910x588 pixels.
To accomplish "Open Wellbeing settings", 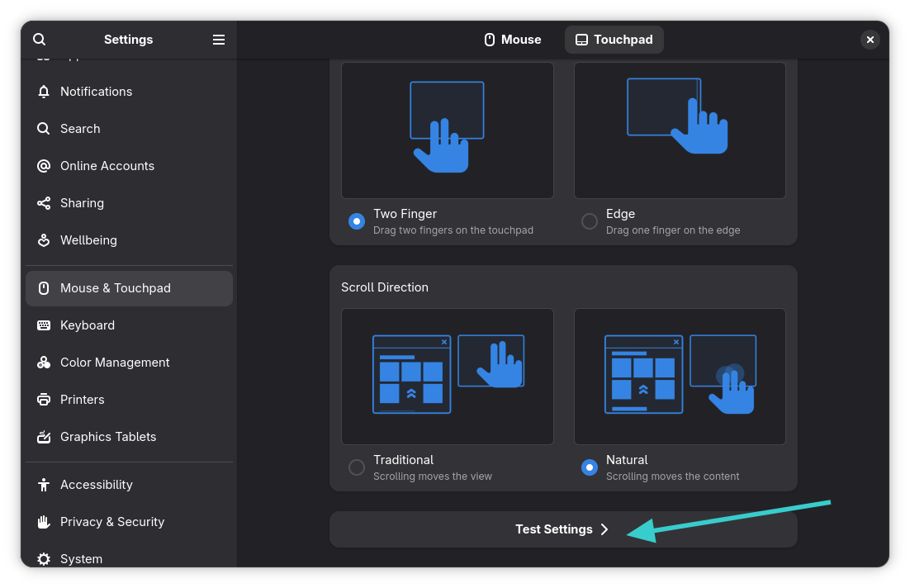I will [x=88, y=239].
